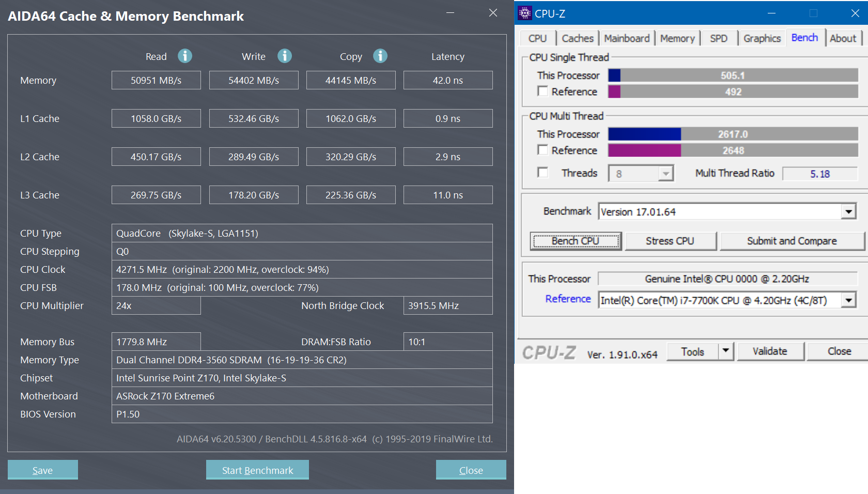This screenshot has height=494, width=868.
Task: Click the Multi Thread Ratio value field
Action: coord(820,174)
